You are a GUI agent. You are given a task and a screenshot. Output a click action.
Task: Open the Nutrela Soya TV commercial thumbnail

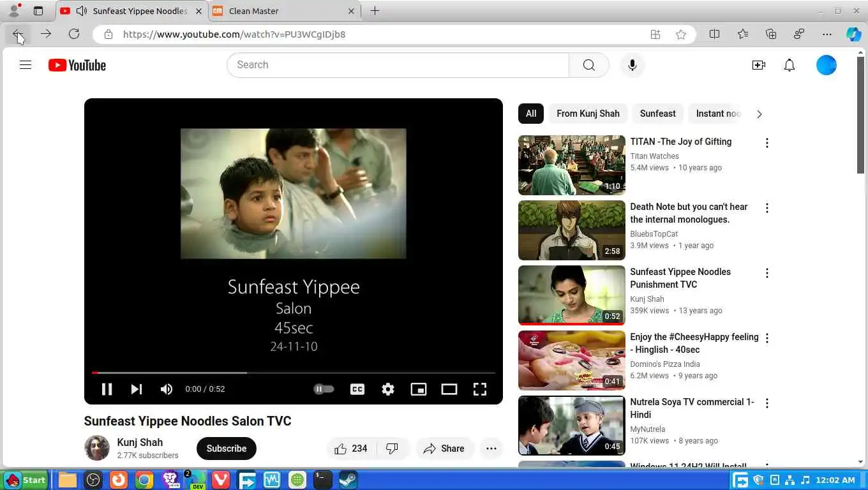click(x=572, y=426)
